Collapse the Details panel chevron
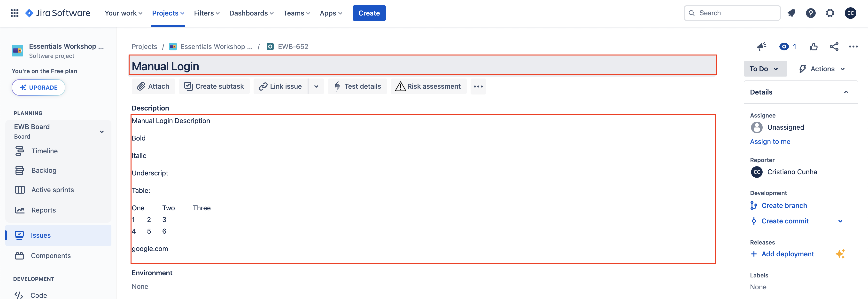 point(846,92)
